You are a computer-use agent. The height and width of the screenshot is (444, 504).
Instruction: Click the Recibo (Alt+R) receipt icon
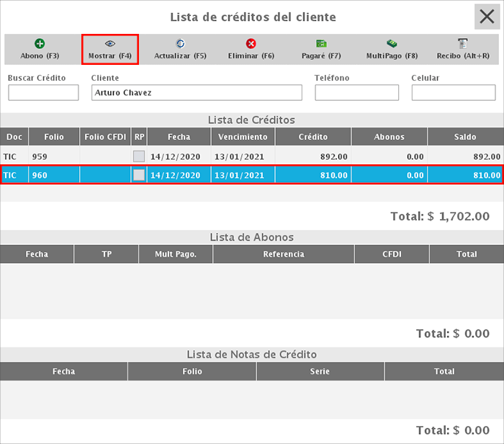(462, 43)
